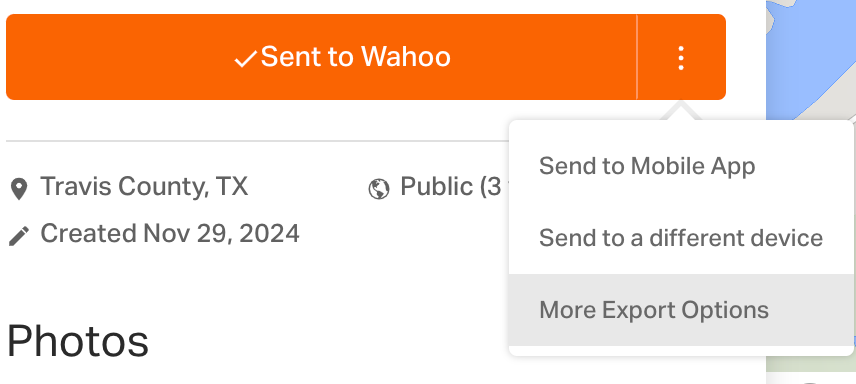Viewport: 856px width, 384px height.
Task: Click the pencil created-date icon
Action: [x=19, y=237]
